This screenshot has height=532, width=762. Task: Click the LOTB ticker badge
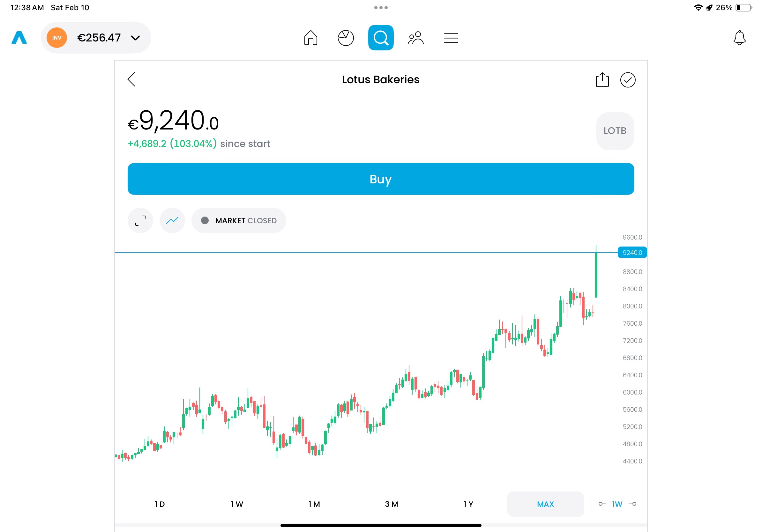615,131
